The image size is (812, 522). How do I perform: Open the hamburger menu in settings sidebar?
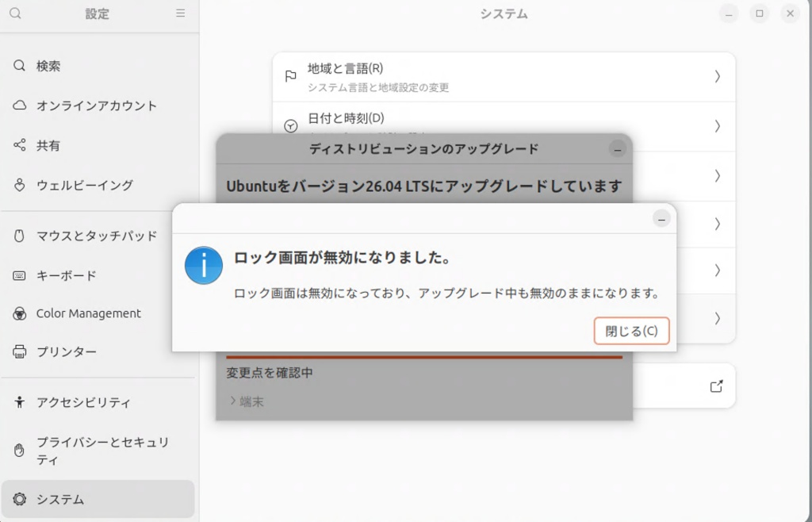pyautogui.click(x=180, y=13)
